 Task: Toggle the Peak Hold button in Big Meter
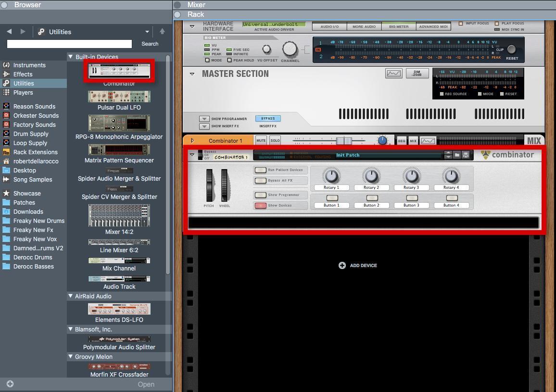229,61
